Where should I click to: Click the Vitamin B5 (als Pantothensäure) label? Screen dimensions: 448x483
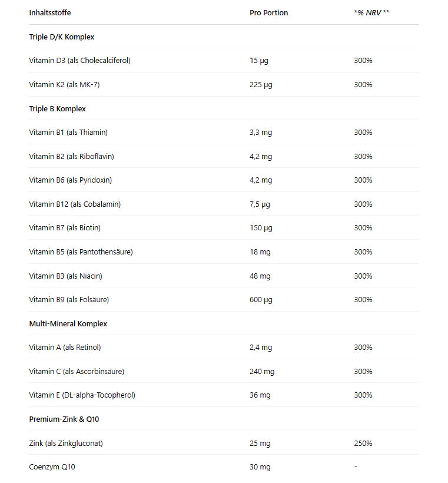point(81,252)
